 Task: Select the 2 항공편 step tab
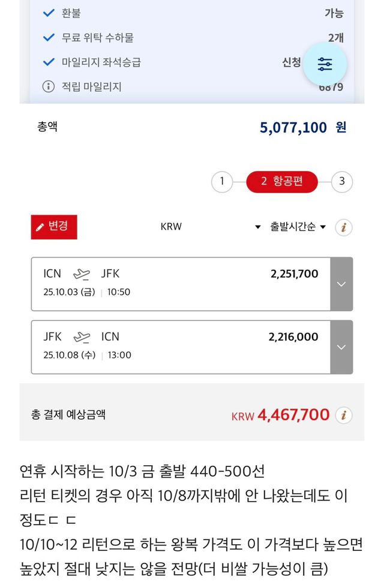click(281, 182)
